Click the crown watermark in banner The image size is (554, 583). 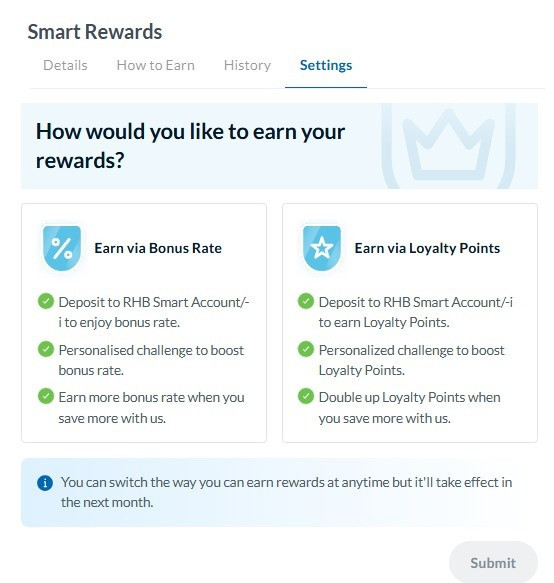tap(448, 146)
